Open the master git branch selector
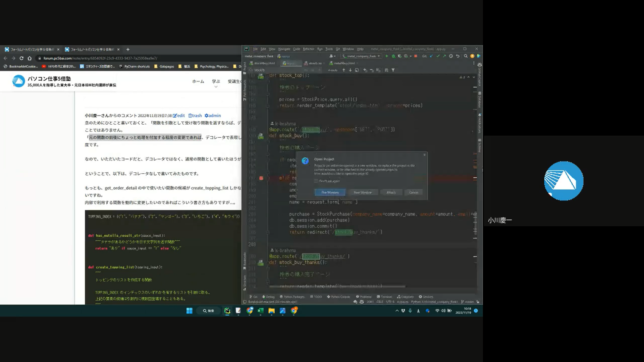 coord(469,302)
